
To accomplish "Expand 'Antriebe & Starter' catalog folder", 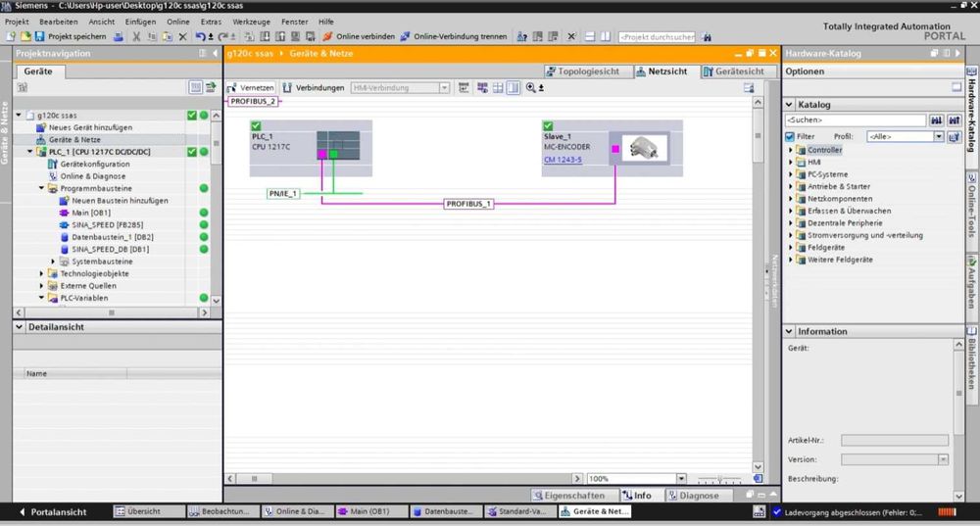I will (790, 186).
